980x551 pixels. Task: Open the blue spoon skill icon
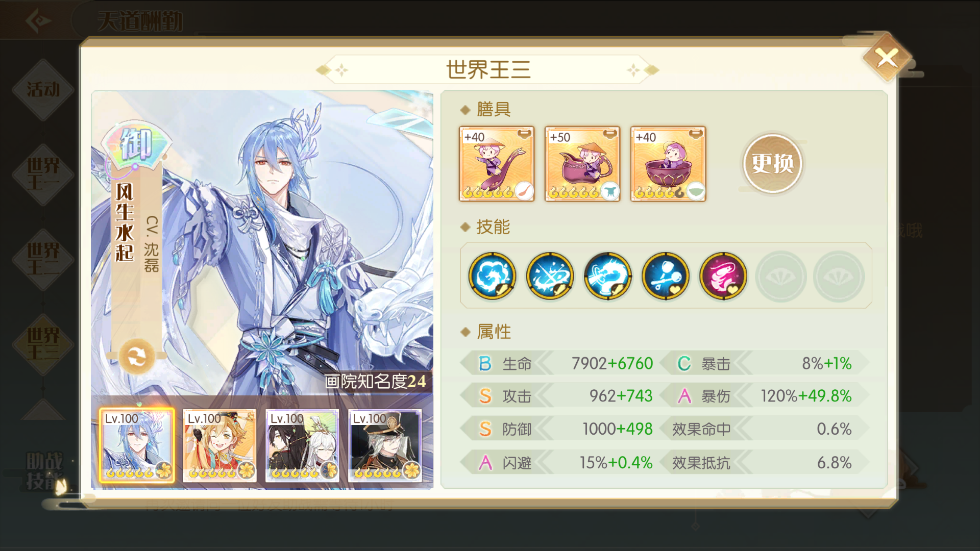click(x=665, y=276)
